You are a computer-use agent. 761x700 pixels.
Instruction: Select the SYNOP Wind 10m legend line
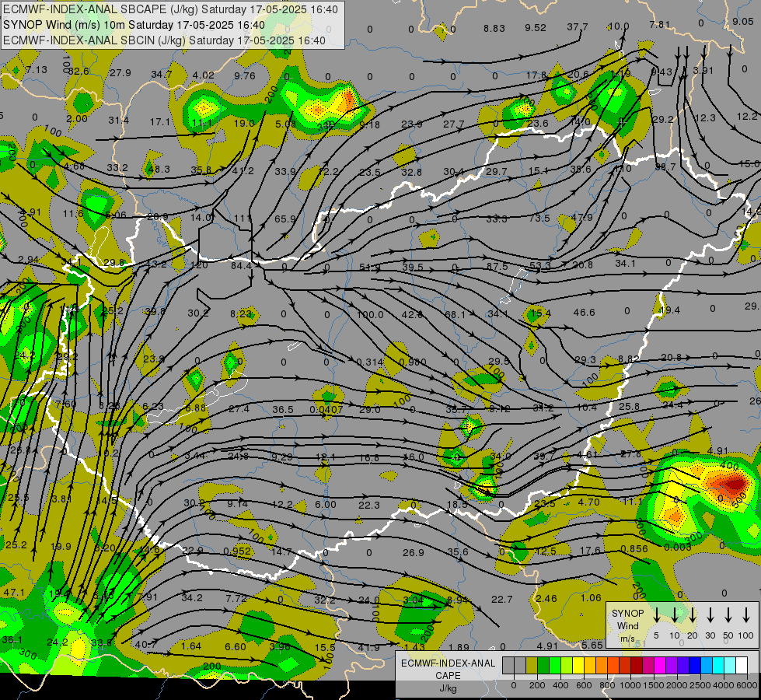pos(134,25)
